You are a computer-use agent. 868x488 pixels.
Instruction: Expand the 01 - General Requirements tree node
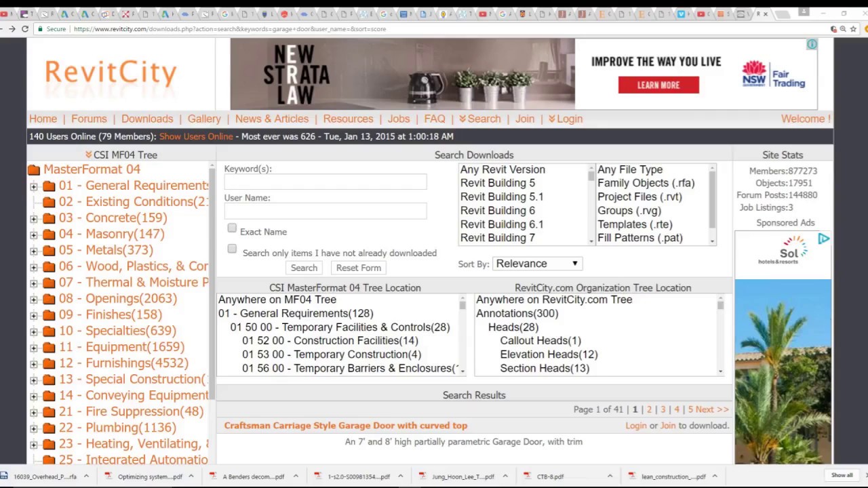tap(34, 186)
